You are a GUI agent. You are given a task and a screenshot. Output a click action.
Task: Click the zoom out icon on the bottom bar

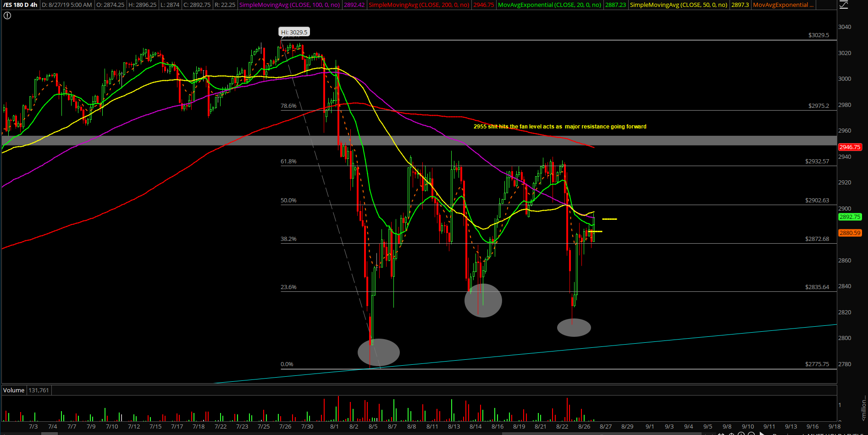pos(750,434)
